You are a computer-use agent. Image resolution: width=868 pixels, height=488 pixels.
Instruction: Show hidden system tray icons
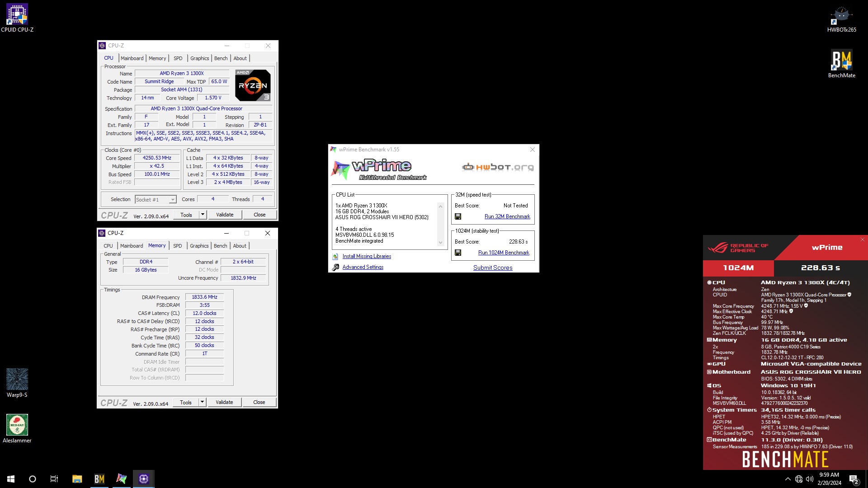[x=788, y=479]
